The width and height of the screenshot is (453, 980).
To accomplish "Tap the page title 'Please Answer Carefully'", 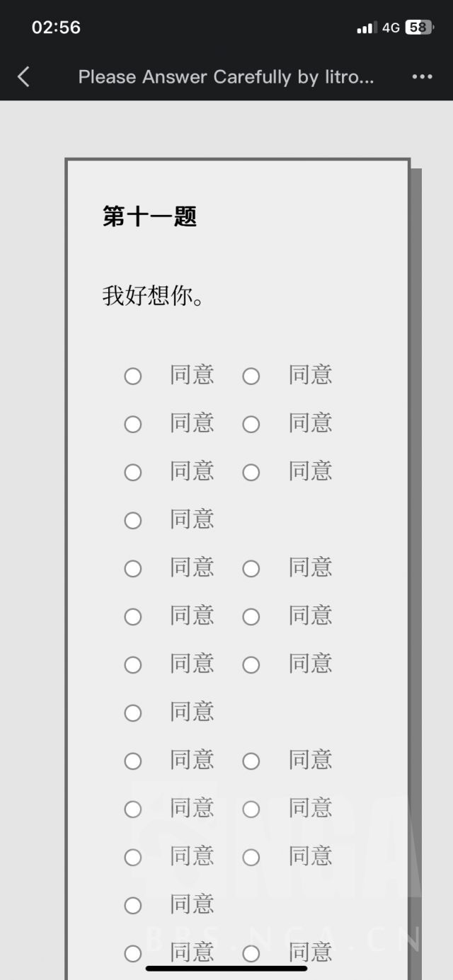I will 226,76.
